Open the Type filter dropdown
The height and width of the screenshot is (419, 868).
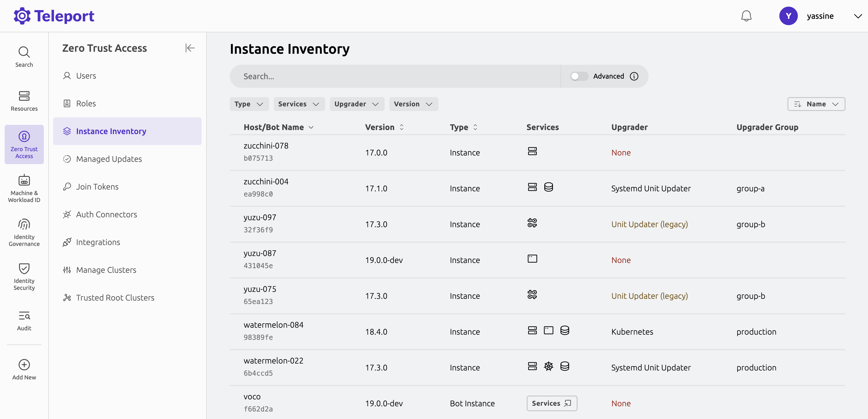[x=249, y=104]
